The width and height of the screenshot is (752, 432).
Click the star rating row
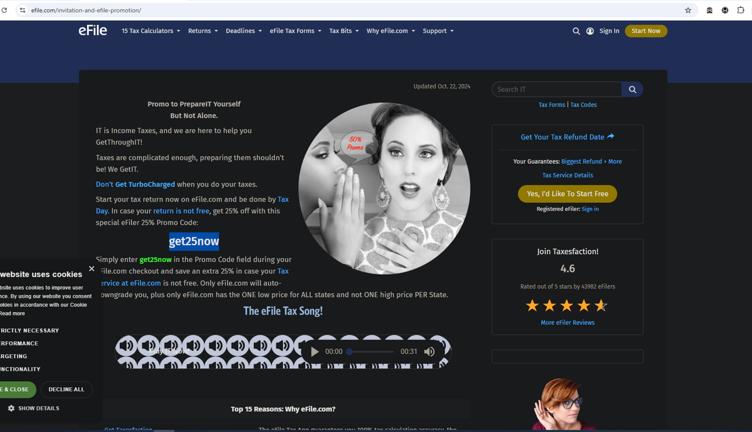click(566, 305)
